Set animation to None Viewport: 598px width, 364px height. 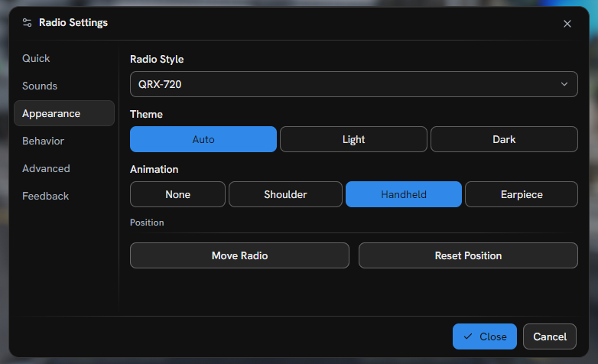177,194
